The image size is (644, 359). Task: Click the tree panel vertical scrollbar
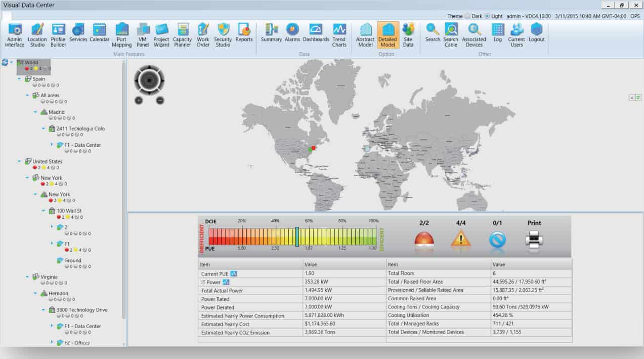click(124, 190)
